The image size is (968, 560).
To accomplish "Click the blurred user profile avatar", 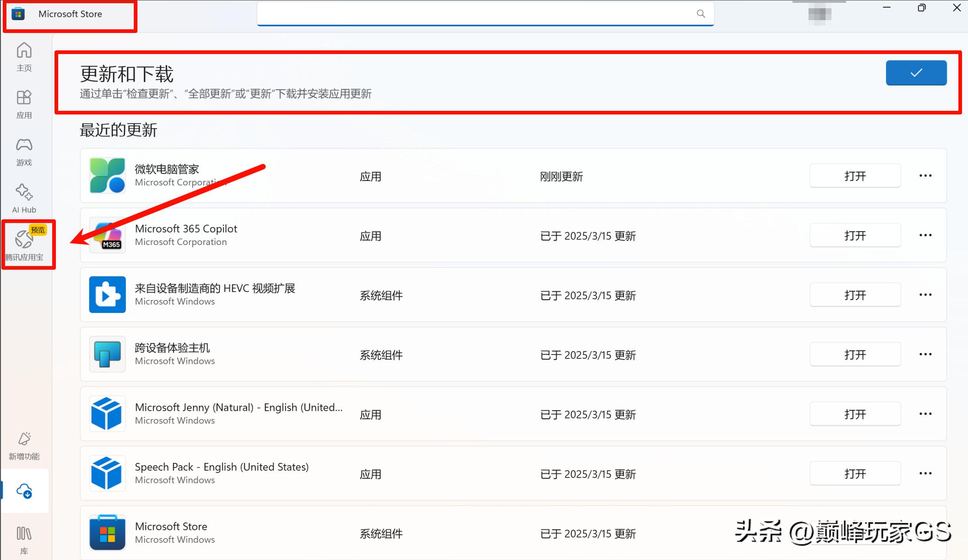I will click(x=820, y=14).
